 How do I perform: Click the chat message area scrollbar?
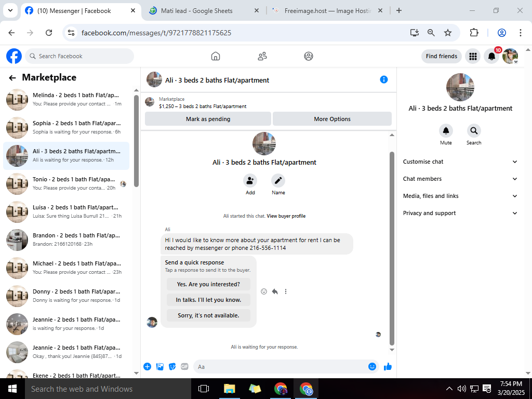coord(392,248)
